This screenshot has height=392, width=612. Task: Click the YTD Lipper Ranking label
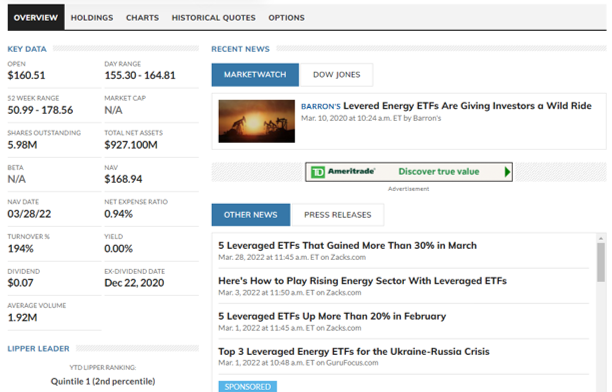point(103,367)
